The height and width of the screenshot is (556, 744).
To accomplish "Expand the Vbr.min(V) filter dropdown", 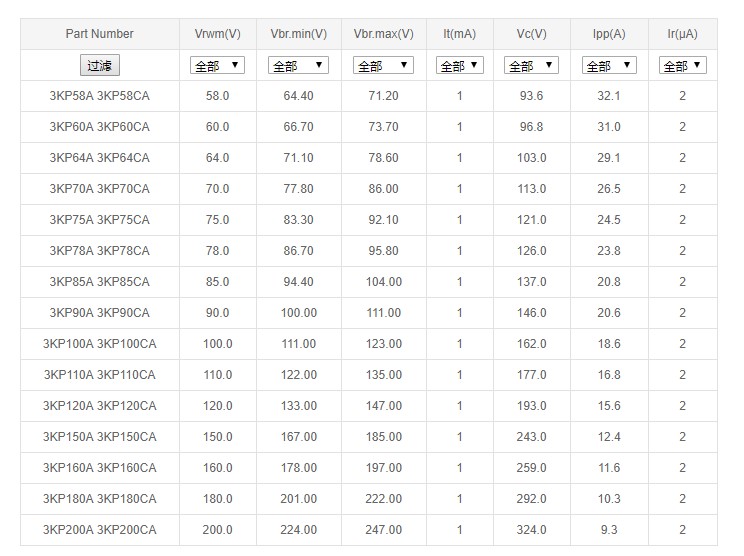I will click(x=298, y=66).
